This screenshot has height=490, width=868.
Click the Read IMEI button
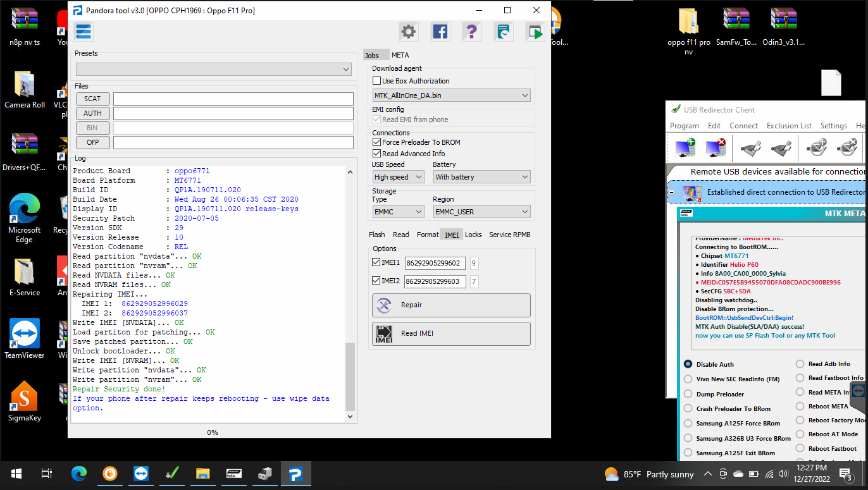tap(451, 334)
